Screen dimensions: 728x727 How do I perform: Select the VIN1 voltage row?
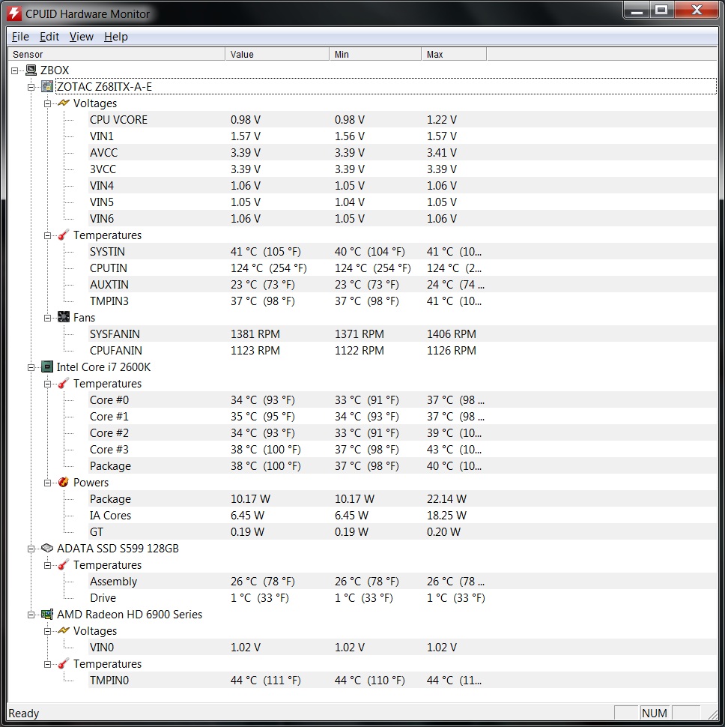[x=402, y=136]
